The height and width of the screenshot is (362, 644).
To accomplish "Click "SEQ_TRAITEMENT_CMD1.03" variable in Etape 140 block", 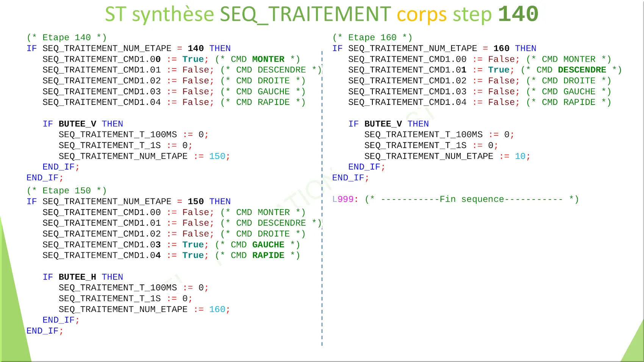I will (x=102, y=91).
